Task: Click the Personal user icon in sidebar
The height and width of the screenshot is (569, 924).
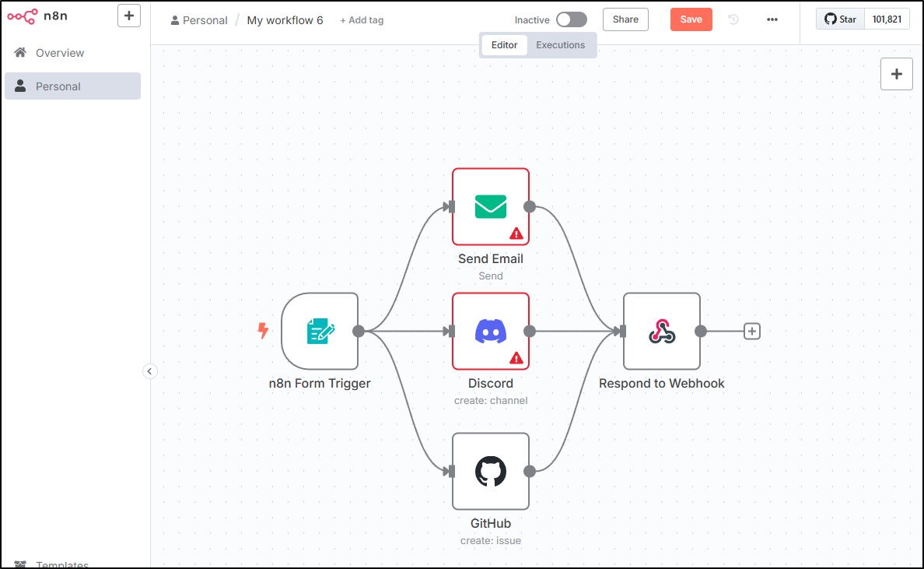Action: click(x=20, y=86)
